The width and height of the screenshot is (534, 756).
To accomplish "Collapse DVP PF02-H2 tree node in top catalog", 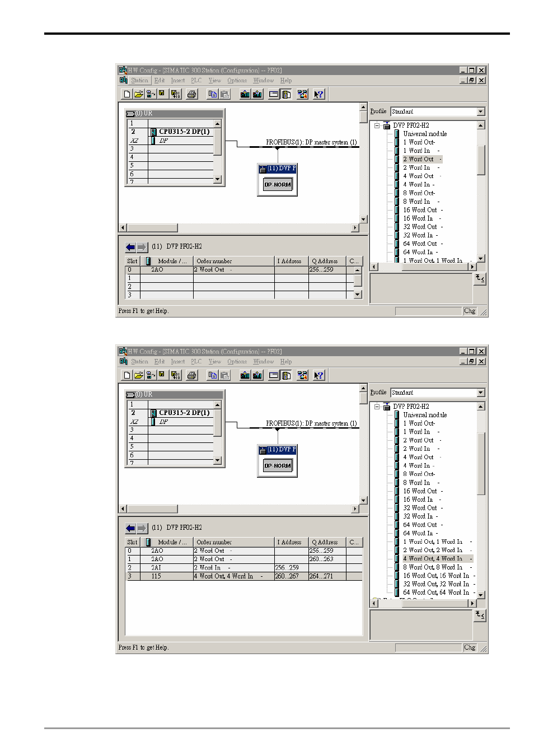I will click(377, 125).
